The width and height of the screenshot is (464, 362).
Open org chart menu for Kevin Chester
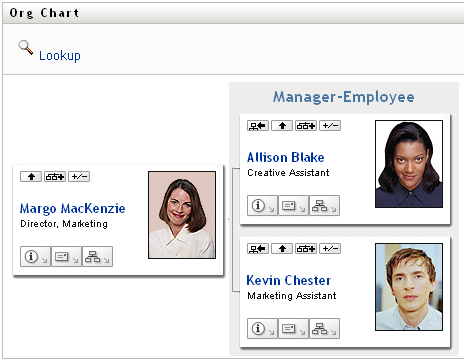324,329
